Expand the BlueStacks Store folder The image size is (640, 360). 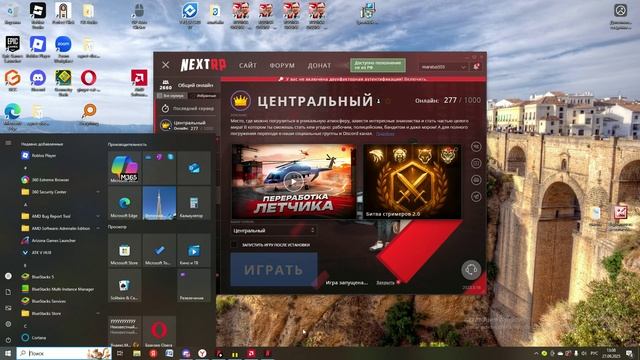(x=61, y=313)
